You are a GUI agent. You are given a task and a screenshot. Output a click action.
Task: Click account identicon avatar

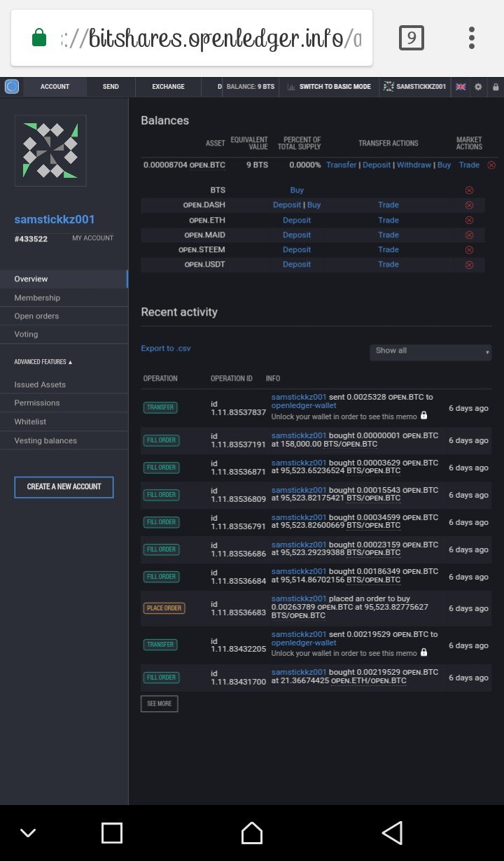50,150
